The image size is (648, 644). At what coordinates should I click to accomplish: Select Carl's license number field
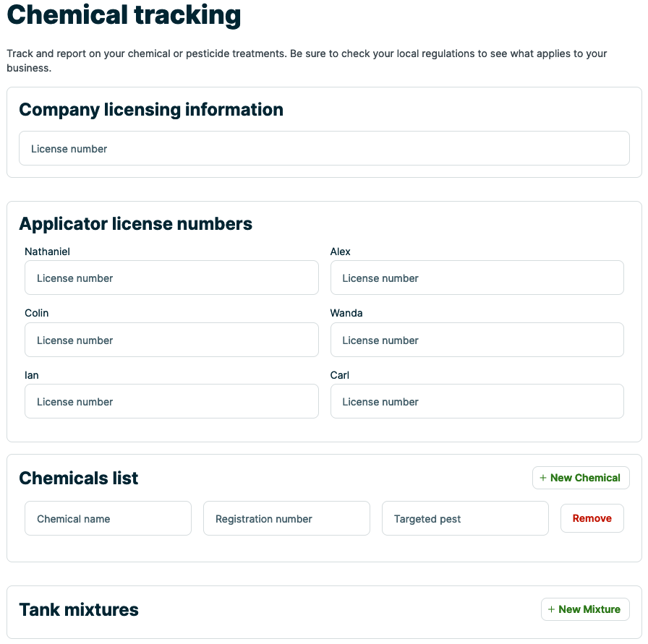[477, 401]
